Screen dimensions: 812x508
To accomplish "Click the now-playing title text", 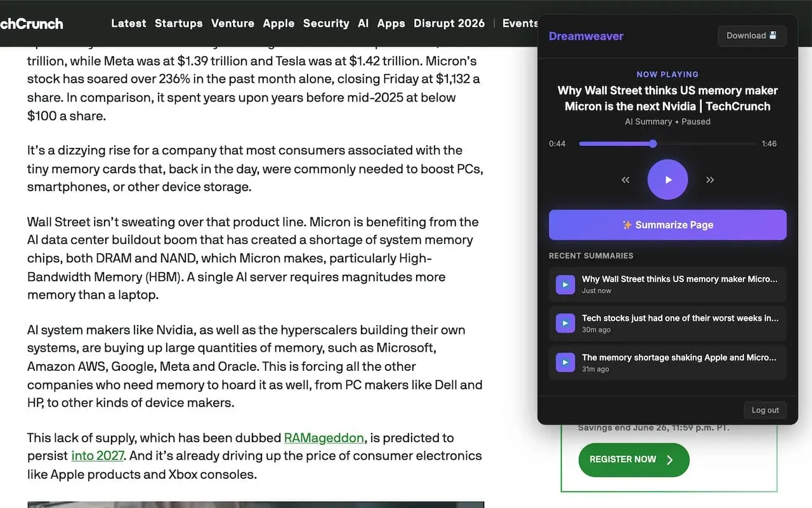I will click(667, 98).
